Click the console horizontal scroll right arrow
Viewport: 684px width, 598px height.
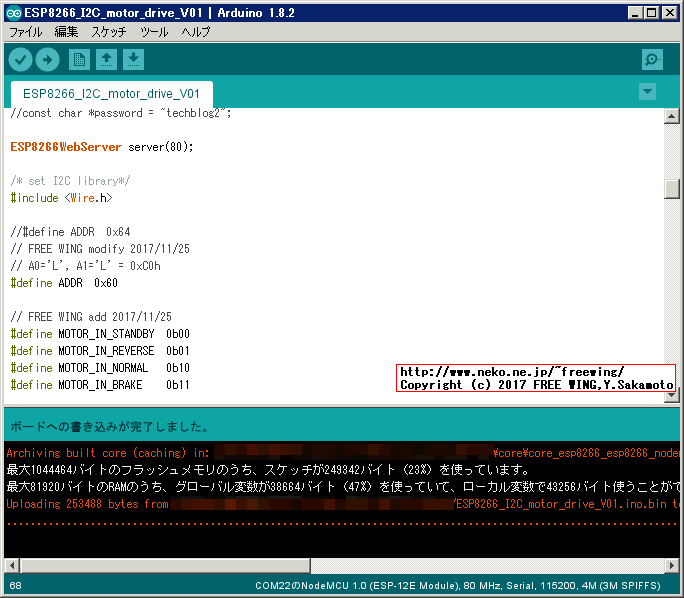(x=672, y=566)
